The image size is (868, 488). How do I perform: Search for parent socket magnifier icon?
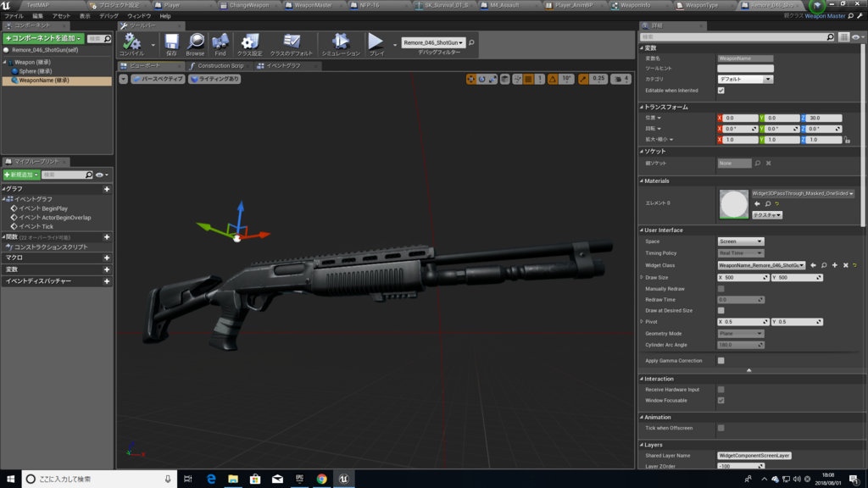tap(758, 164)
